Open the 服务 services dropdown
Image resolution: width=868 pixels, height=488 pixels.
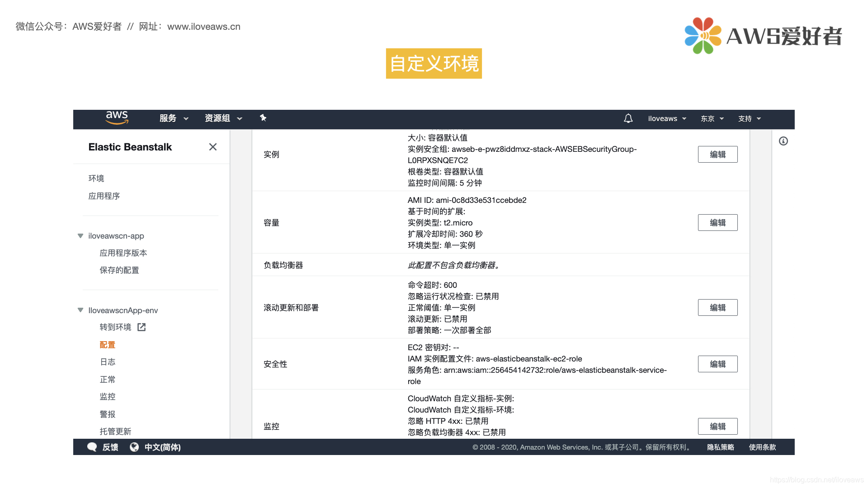[x=174, y=118]
